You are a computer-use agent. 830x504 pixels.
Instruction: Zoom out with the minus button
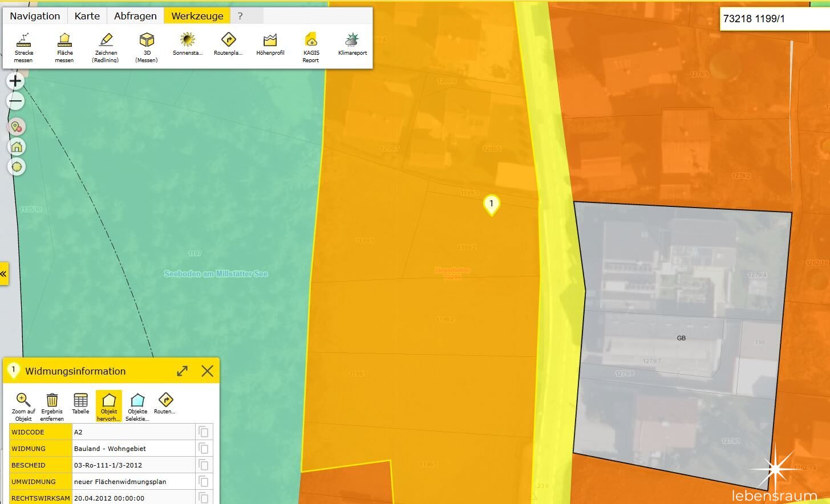[x=15, y=101]
